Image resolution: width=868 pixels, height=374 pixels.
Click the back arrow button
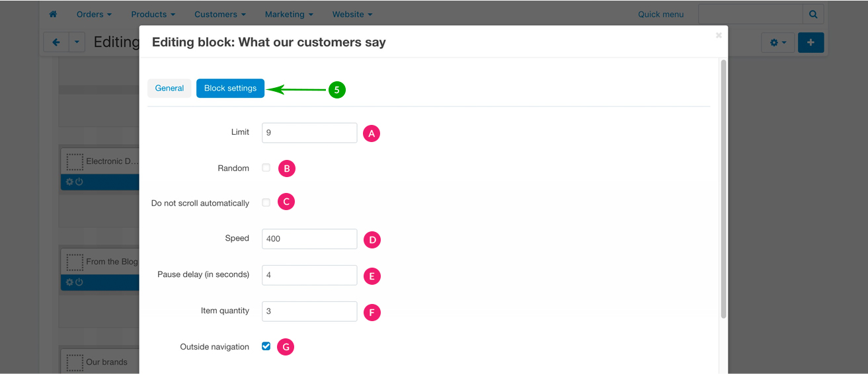(56, 42)
